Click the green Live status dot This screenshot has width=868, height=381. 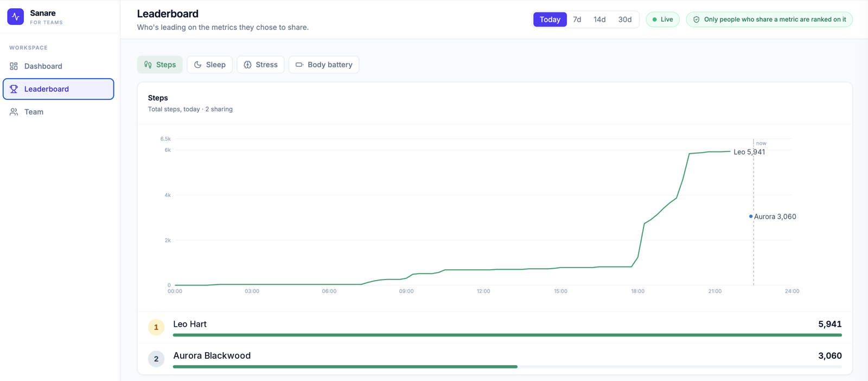(654, 20)
